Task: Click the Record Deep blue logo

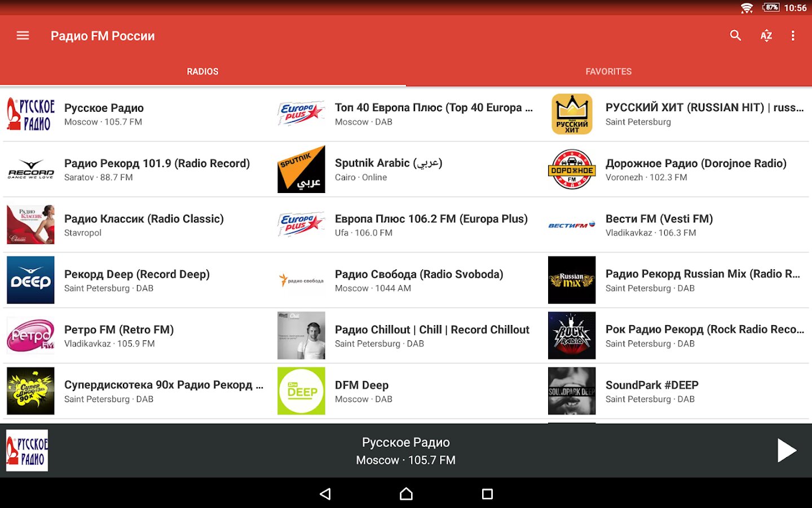Action: point(30,280)
